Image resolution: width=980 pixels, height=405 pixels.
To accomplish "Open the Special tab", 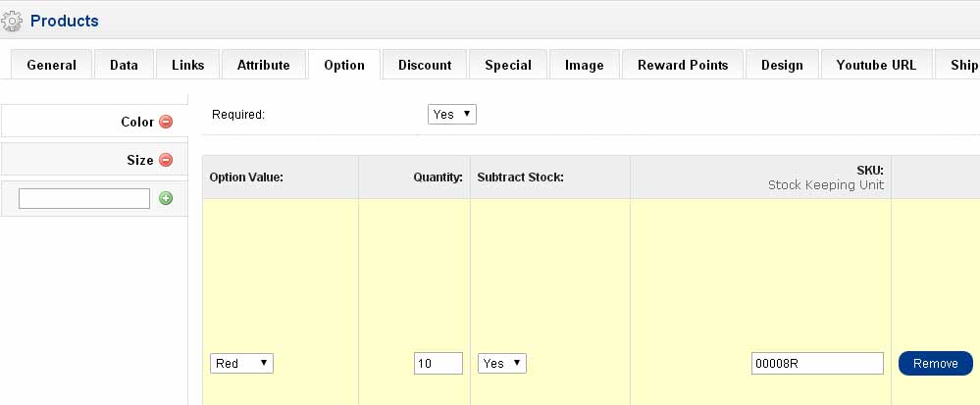I will (508, 65).
